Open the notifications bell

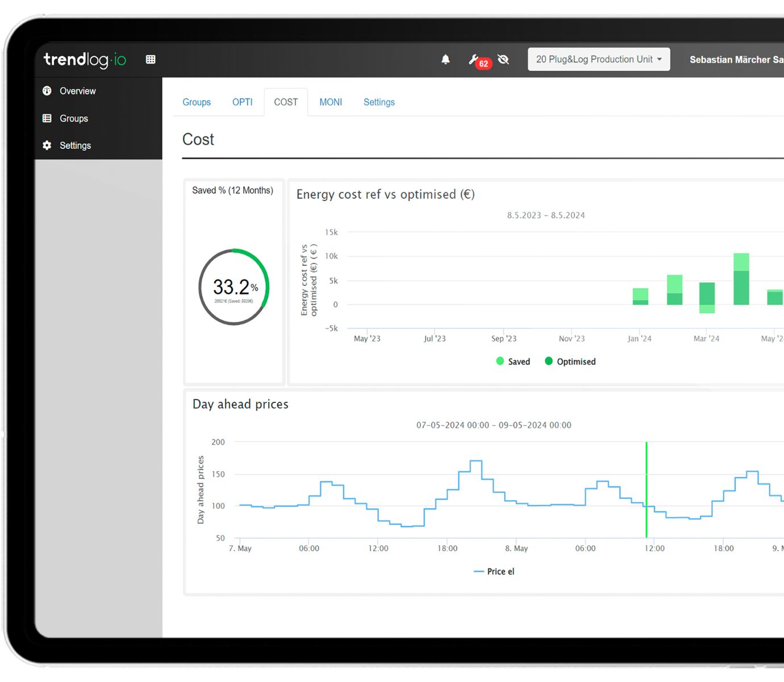pyautogui.click(x=445, y=59)
